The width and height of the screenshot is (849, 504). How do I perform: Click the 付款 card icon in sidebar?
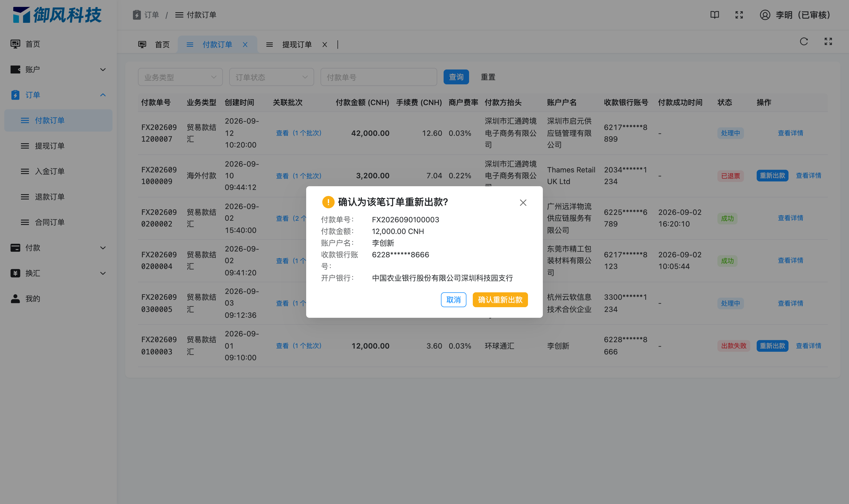15,247
